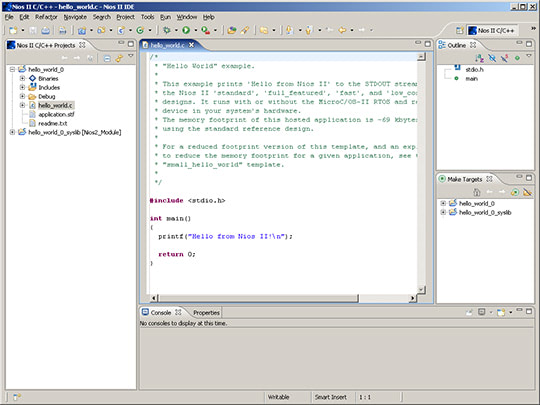Click the green New Class icon

pos(140,30)
